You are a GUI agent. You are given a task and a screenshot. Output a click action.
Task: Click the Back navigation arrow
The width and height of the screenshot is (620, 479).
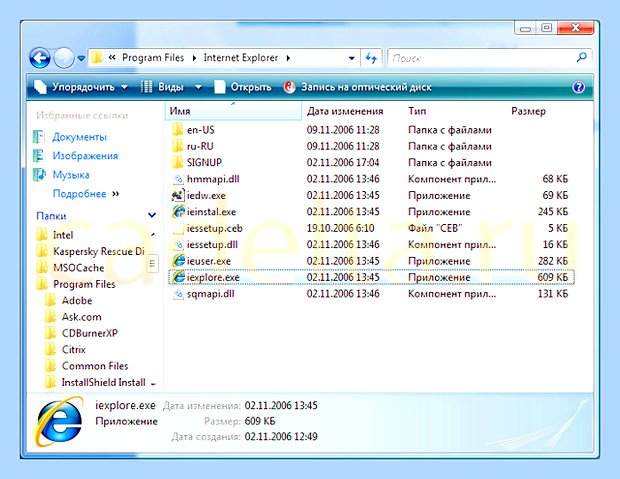tap(40, 58)
